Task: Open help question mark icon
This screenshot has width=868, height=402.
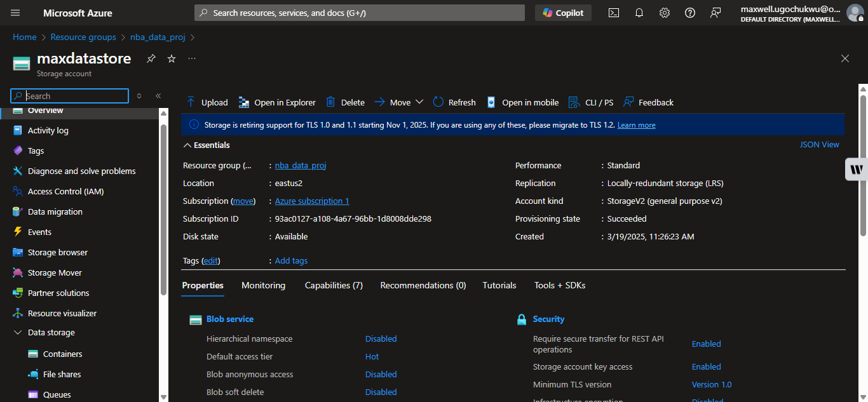Action: tap(690, 13)
